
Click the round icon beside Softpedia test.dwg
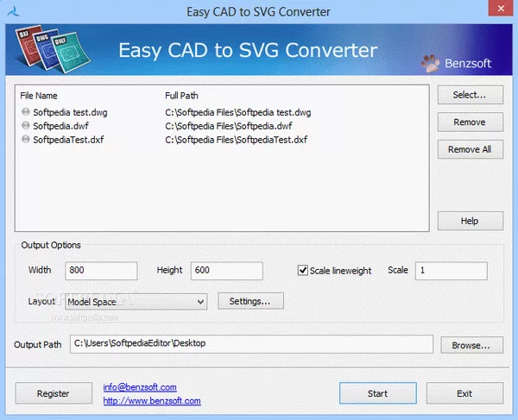click(25, 112)
